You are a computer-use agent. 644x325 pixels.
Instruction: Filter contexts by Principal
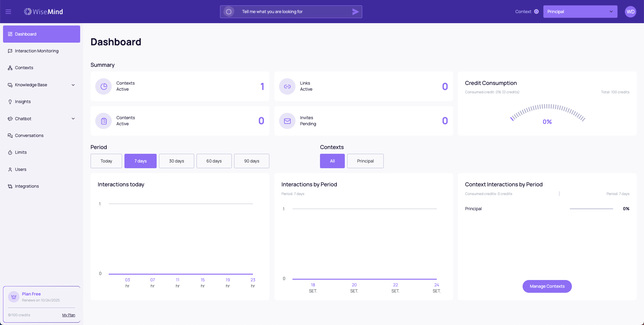[x=365, y=161]
